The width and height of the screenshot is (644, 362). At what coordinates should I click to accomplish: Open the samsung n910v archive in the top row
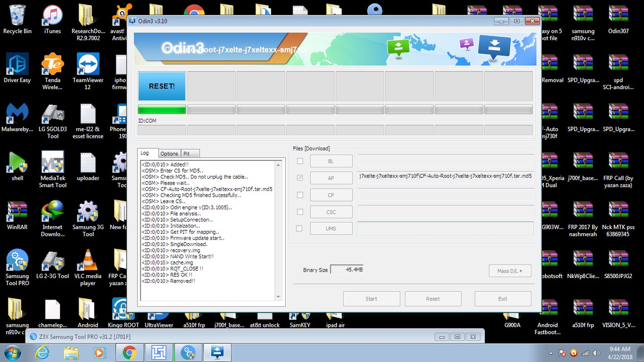[583, 23]
